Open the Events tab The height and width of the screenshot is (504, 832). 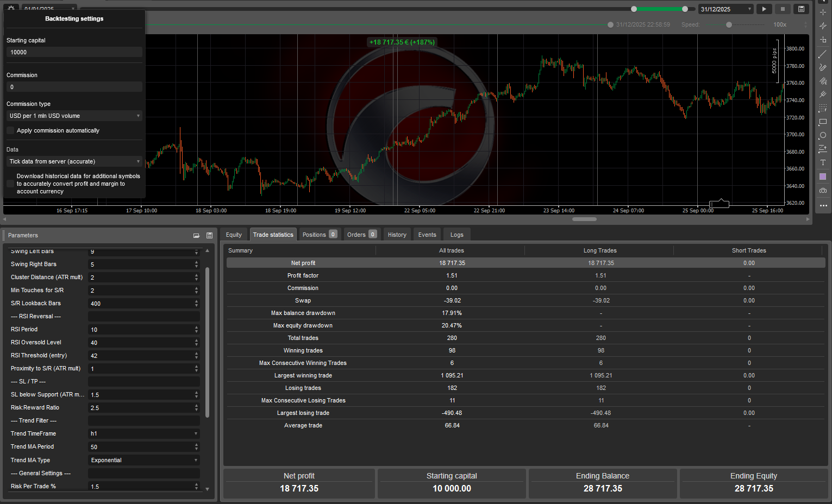pos(427,235)
